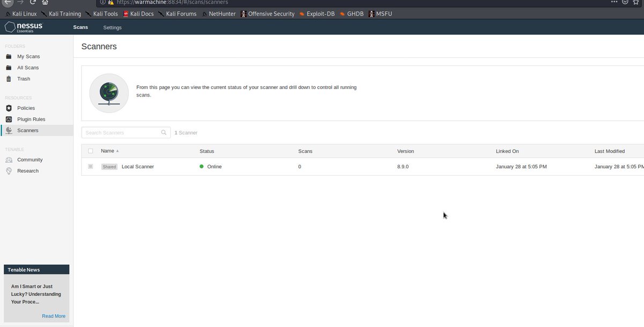Viewport: 644px width, 327px height.
Task: Tick the select-all checkbox in table header
Action: point(90,151)
